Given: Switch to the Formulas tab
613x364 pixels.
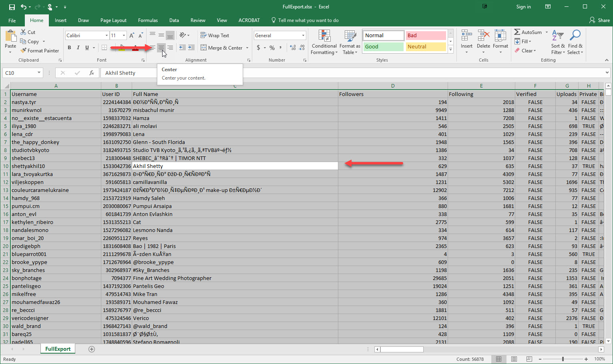Looking at the screenshot, I should pos(148,20).
